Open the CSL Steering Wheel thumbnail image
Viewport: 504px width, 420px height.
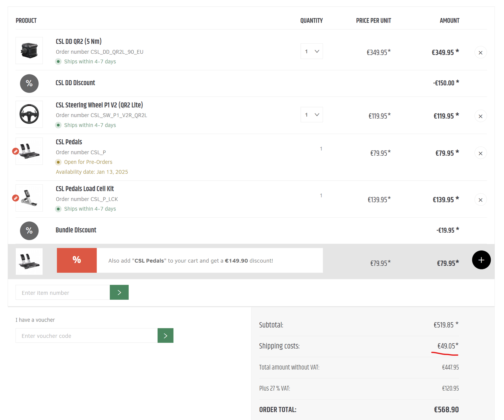29,114
